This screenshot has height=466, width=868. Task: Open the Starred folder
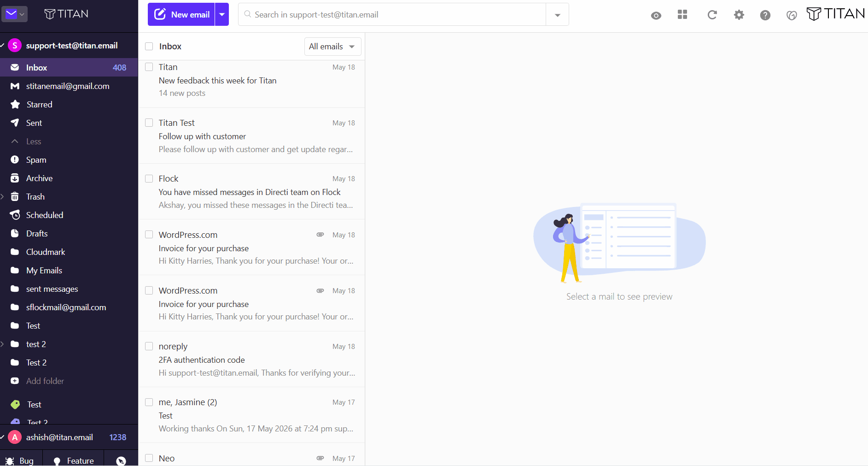[69, 105]
